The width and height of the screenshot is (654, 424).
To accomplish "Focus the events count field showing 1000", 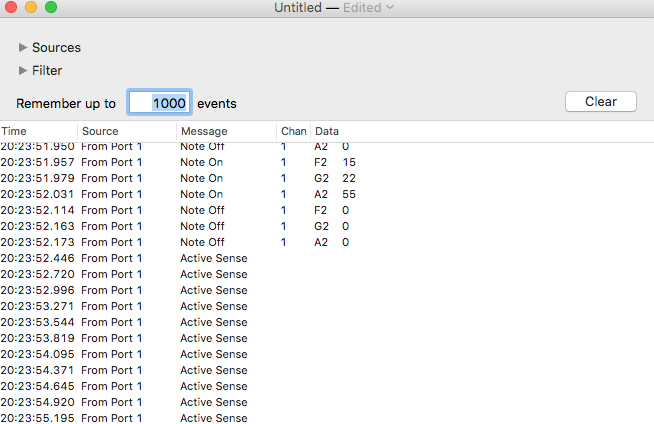I will [159, 103].
